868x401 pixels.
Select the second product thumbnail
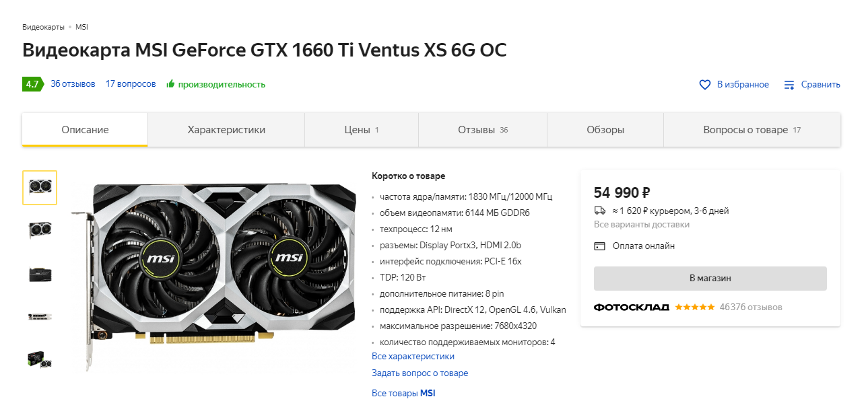coord(40,229)
